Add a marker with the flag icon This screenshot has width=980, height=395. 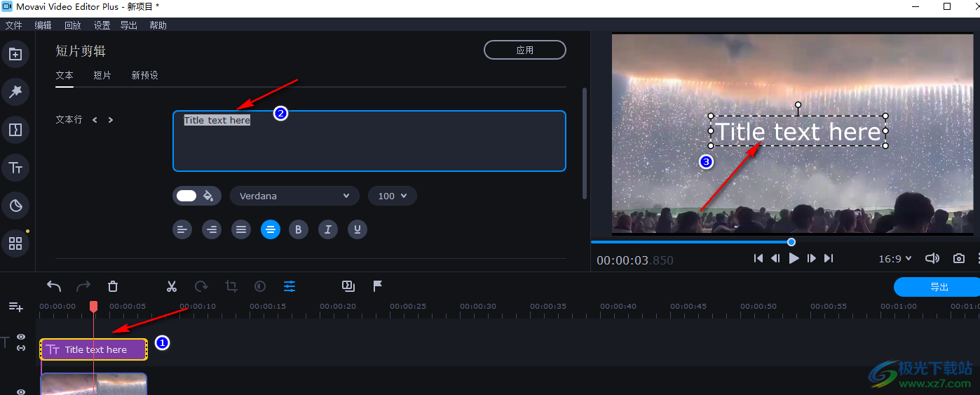point(377,286)
